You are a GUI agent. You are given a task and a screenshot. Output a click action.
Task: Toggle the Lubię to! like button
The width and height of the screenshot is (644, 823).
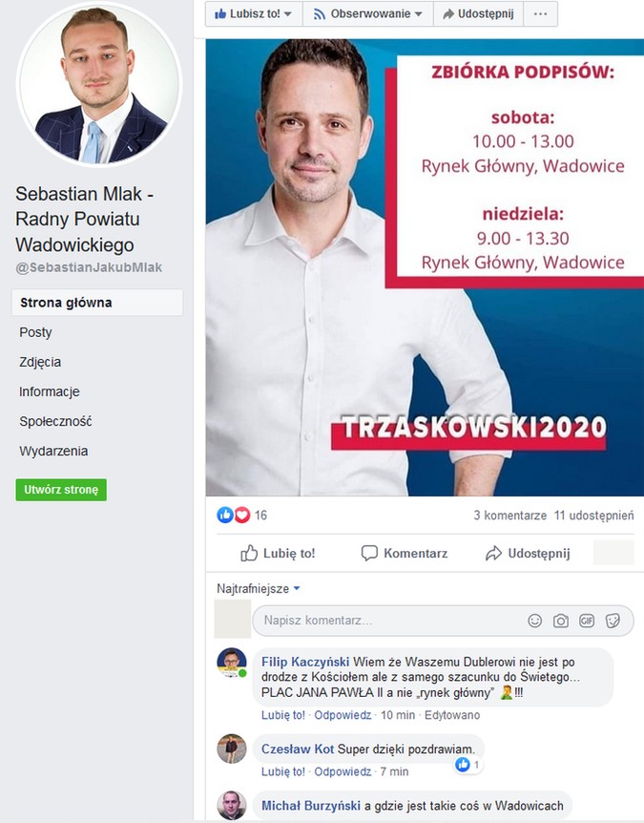click(278, 553)
